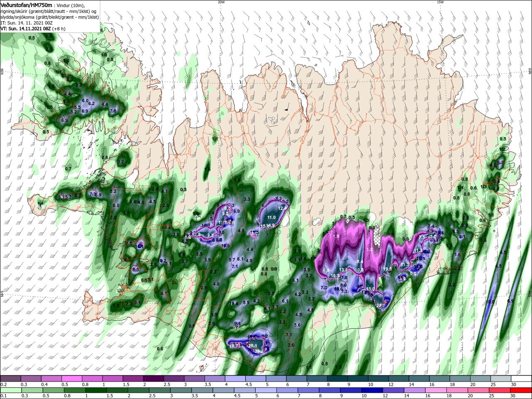Image resolution: width=532 pixels, height=399 pixels.
Task: Click the 13.8 precipitation value
Action: coord(343,270)
